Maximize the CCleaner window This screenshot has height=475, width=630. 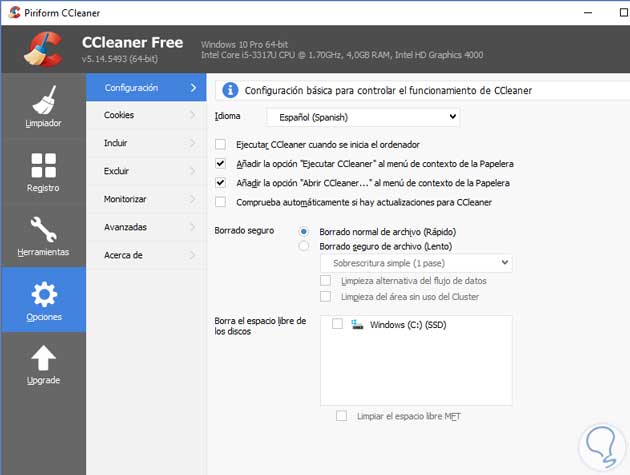point(624,12)
